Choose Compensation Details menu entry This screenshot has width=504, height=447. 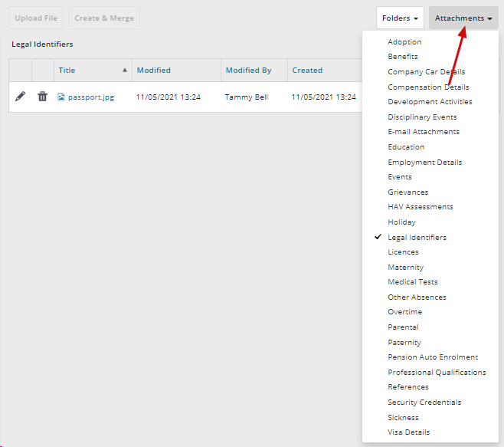click(428, 87)
